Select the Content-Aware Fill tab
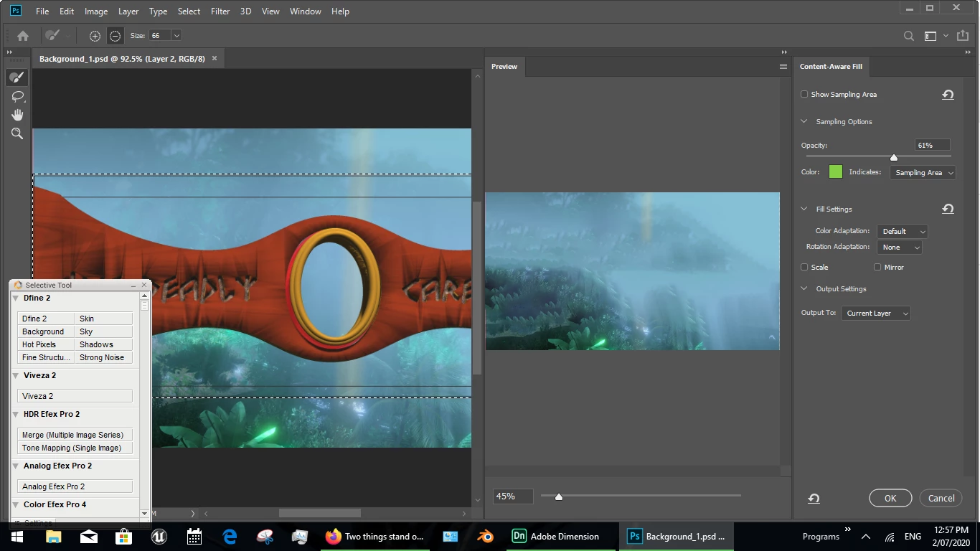This screenshot has width=980, height=551. click(x=831, y=66)
